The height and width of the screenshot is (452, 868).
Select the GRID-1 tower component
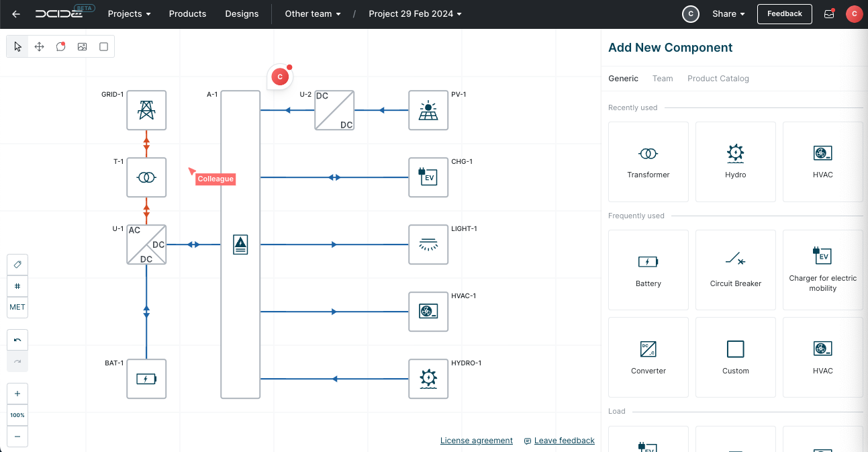(x=146, y=110)
